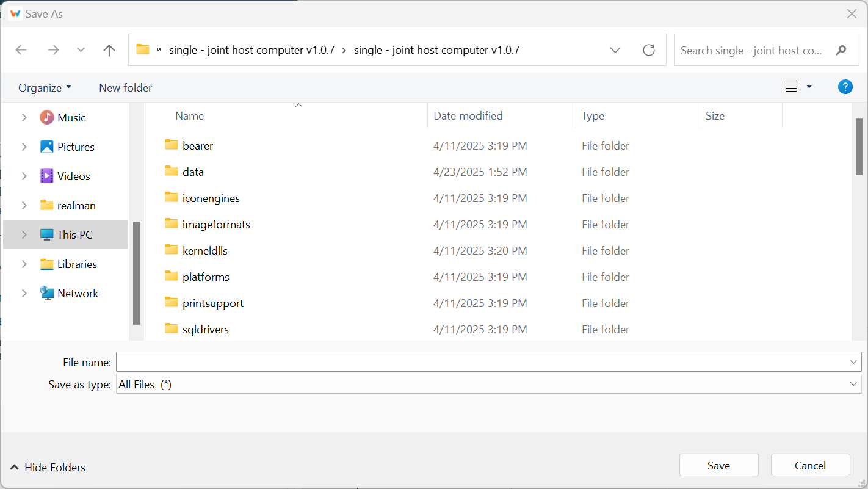This screenshot has width=868, height=489.
Task: Expand the Network tree node
Action: (24, 293)
